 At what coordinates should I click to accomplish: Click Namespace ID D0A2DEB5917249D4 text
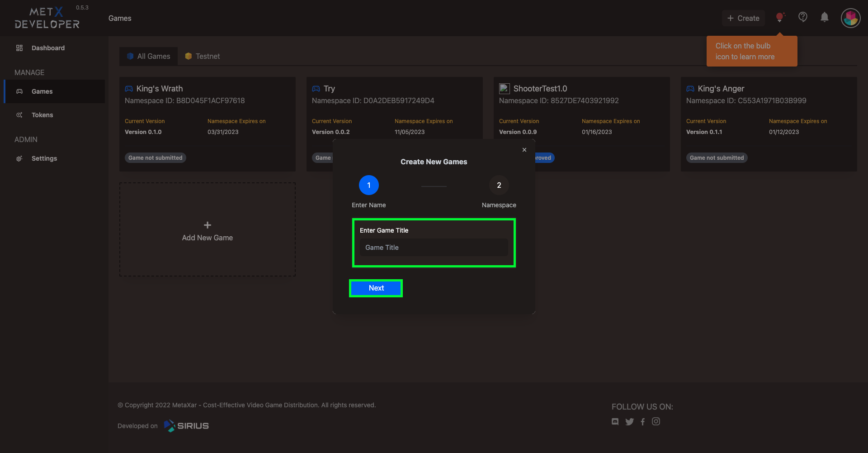point(373,101)
